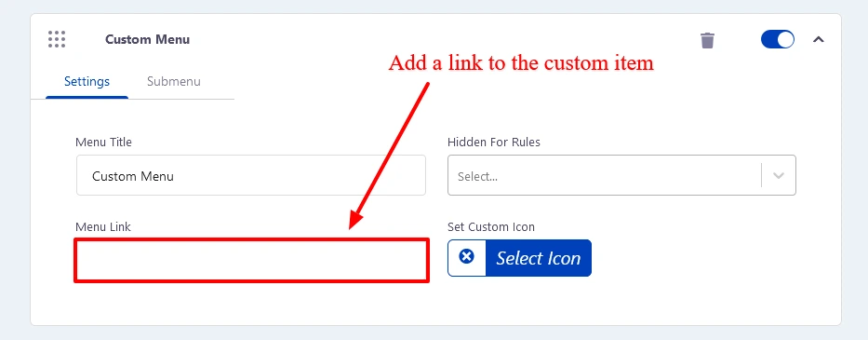Screen dimensions: 868x340
Task: Click the Hidden For Rules label
Action: (494, 142)
